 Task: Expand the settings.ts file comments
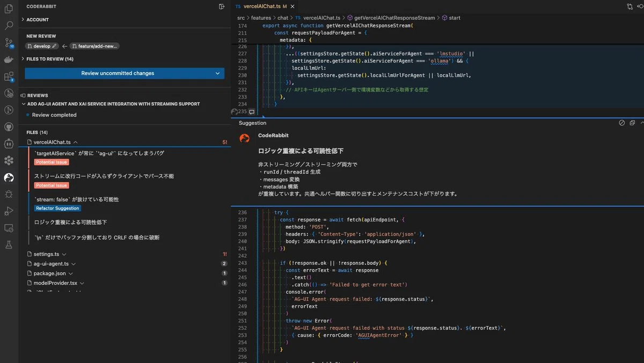click(64, 254)
